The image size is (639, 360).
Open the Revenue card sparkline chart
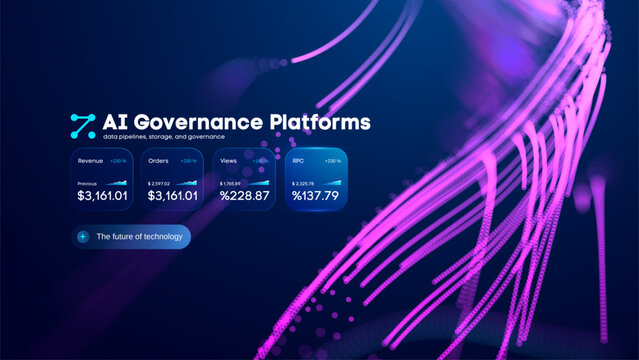(x=117, y=183)
